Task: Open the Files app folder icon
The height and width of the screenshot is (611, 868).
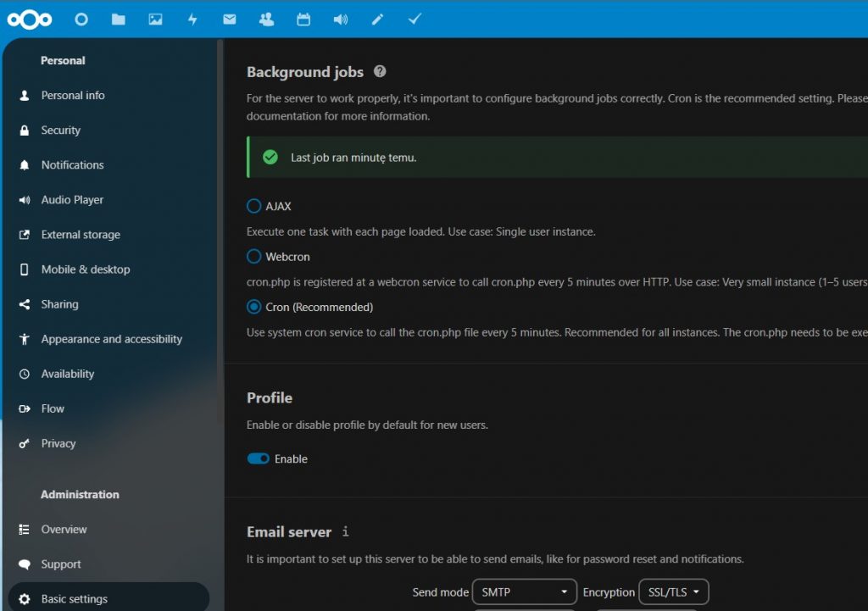Action: (x=119, y=19)
